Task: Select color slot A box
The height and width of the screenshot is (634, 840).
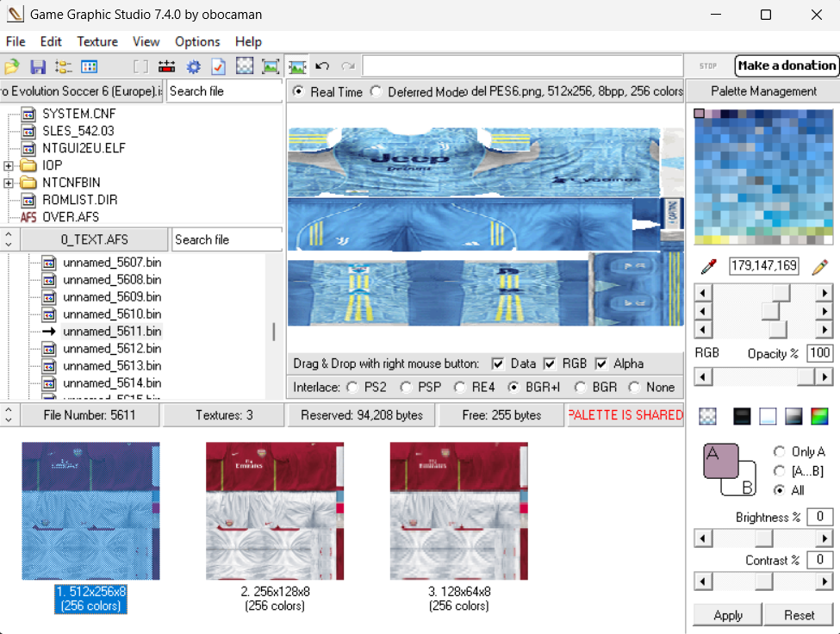Action: pyautogui.click(x=720, y=461)
